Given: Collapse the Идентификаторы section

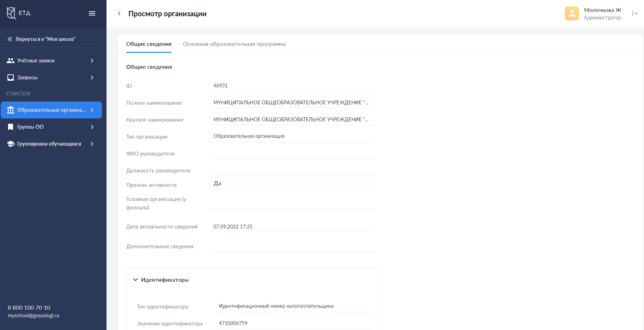Looking at the screenshot, I should pyautogui.click(x=135, y=280).
